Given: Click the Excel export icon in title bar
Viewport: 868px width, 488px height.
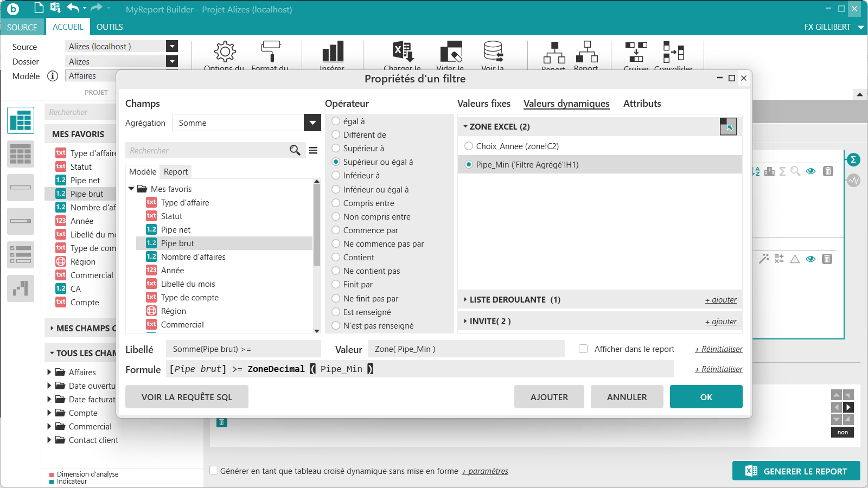Looking at the screenshot, I should [x=55, y=8].
